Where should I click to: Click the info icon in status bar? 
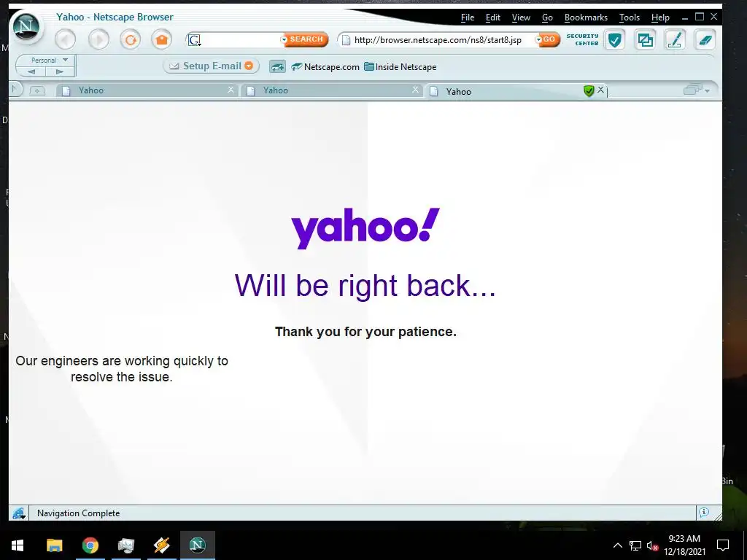704,513
